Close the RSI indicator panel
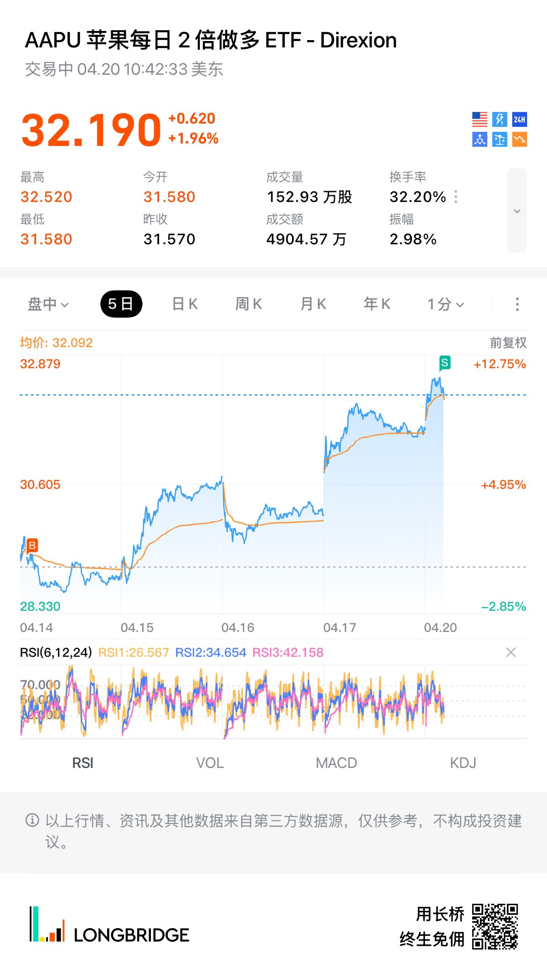Screen dimensions: 547x980 511,653
